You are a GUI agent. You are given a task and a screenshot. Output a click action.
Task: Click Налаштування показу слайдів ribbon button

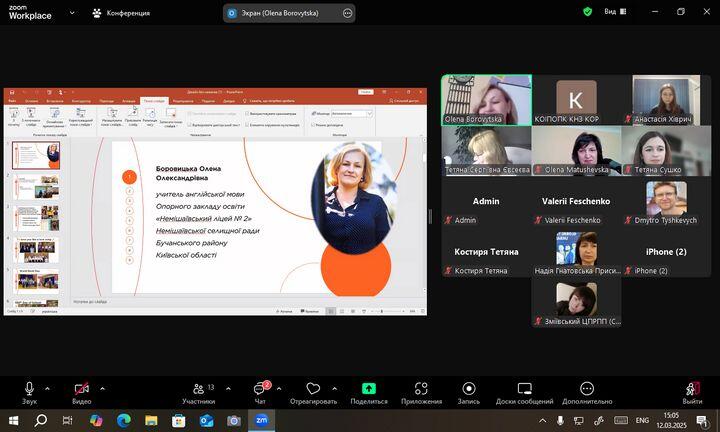[x=112, y=117]
